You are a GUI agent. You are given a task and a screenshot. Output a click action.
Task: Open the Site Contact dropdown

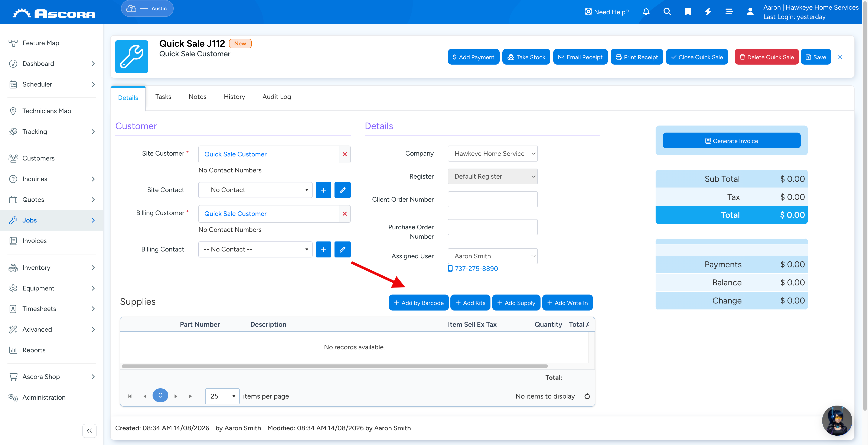255,190
